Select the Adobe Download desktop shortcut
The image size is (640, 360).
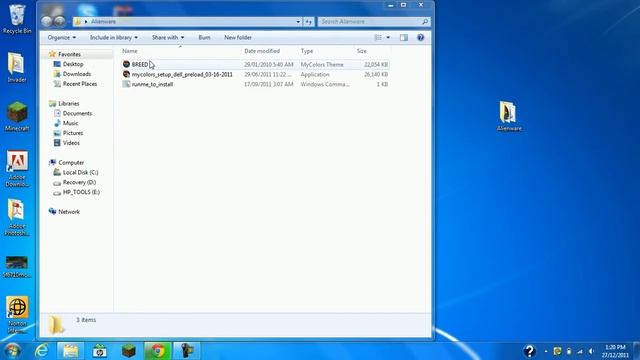pyautogui.click(x=17, y=169)
